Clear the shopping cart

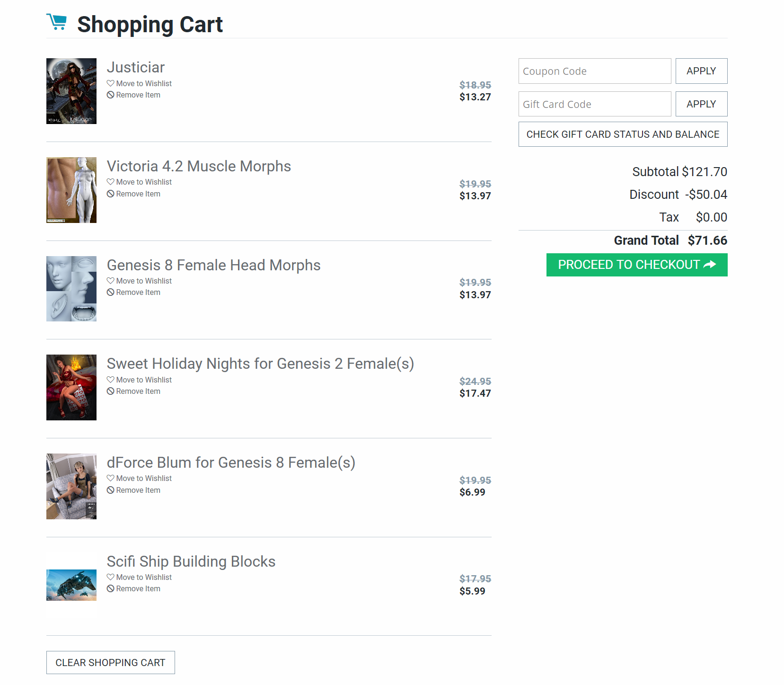pos(110,663)
